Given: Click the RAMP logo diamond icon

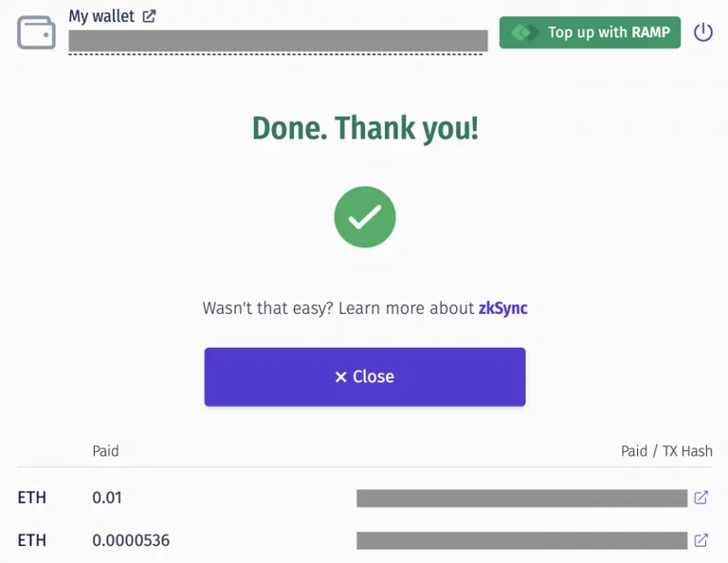Looking at the screenshot, I should click(525, 32).
